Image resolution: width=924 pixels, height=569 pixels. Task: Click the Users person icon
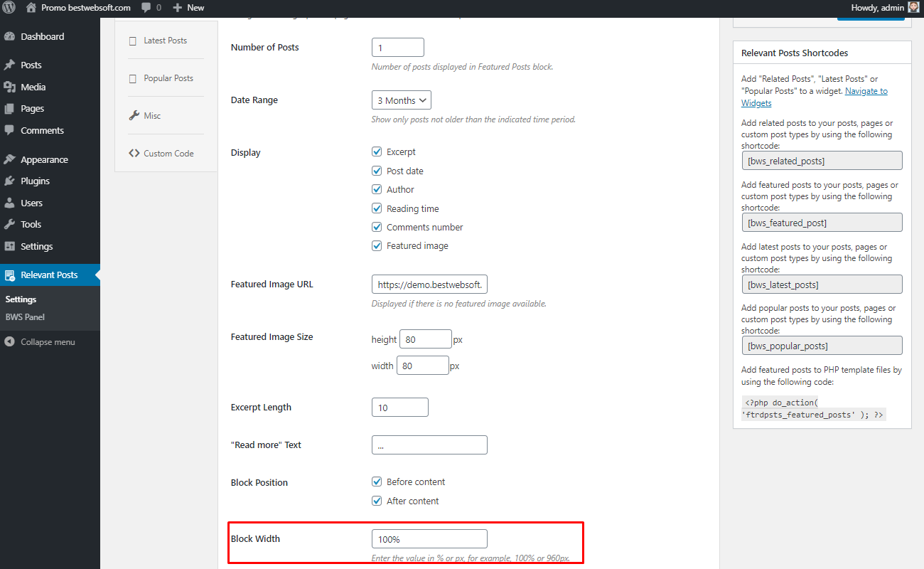click(x=9, y=203)
